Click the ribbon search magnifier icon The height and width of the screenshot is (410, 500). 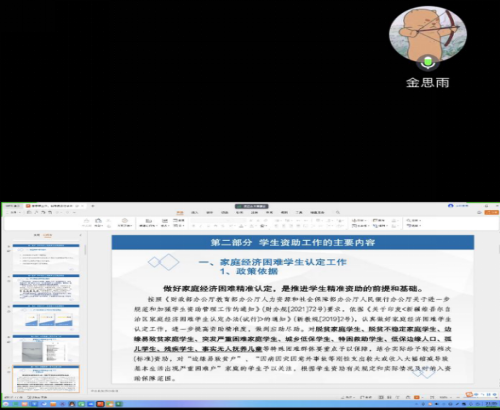pyautogui.click(x=338, y=212)
